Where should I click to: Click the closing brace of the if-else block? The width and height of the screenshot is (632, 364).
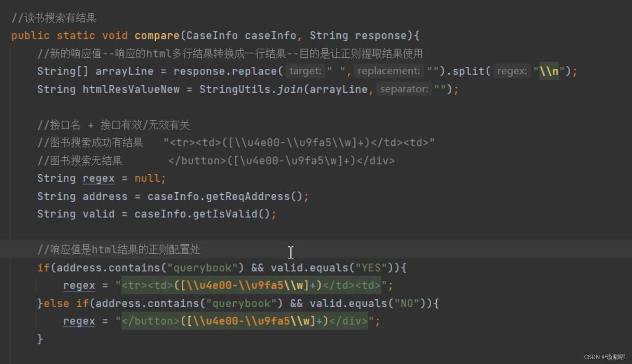tap(40, 339)
